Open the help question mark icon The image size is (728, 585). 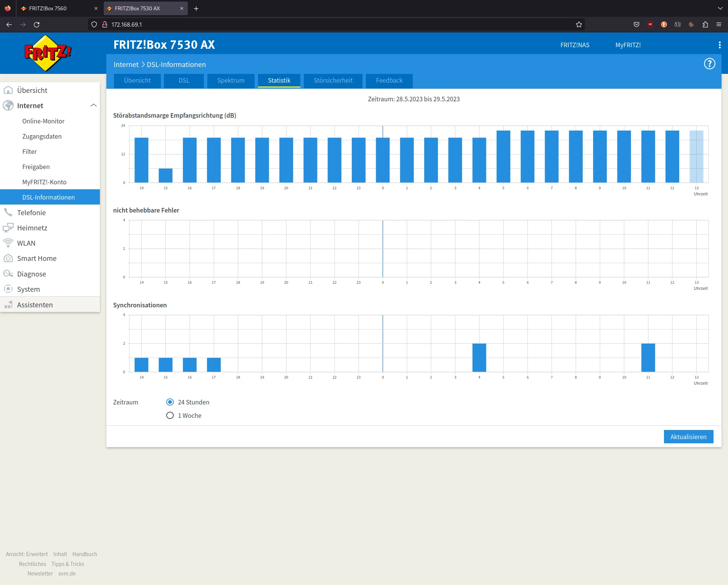tap(709, 64)
